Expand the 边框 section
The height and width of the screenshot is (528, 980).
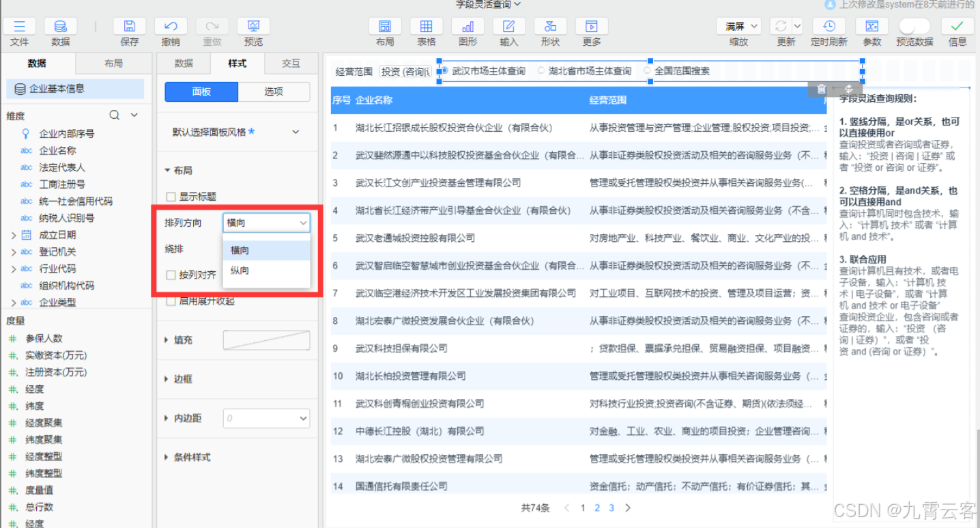[x=167, y=379]
